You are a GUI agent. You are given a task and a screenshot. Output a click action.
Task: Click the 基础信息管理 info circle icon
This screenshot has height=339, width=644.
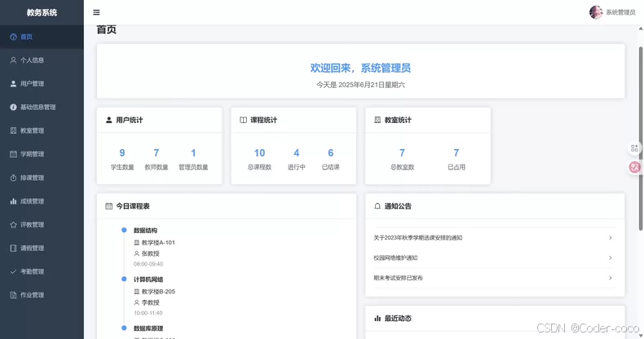(x=14, y=107)
